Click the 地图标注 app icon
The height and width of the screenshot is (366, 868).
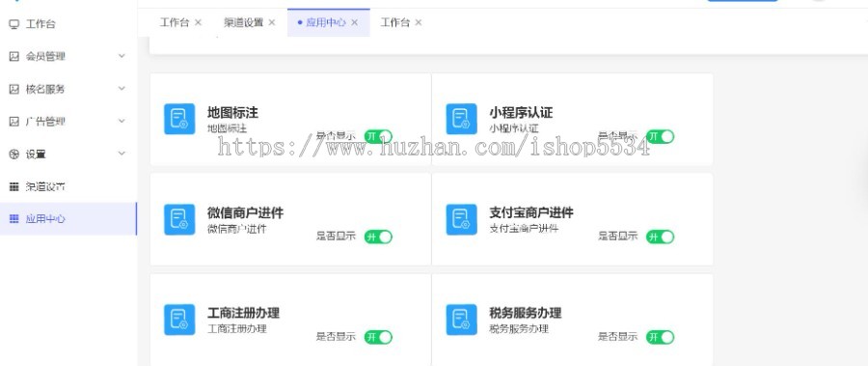coord(179,119)
